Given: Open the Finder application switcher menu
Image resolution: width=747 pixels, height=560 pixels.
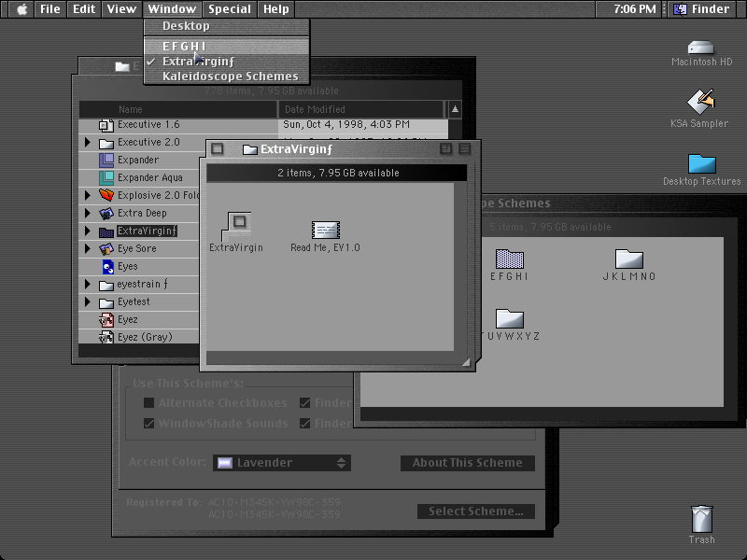Looking at the screenshot, I should pos(704,9).
